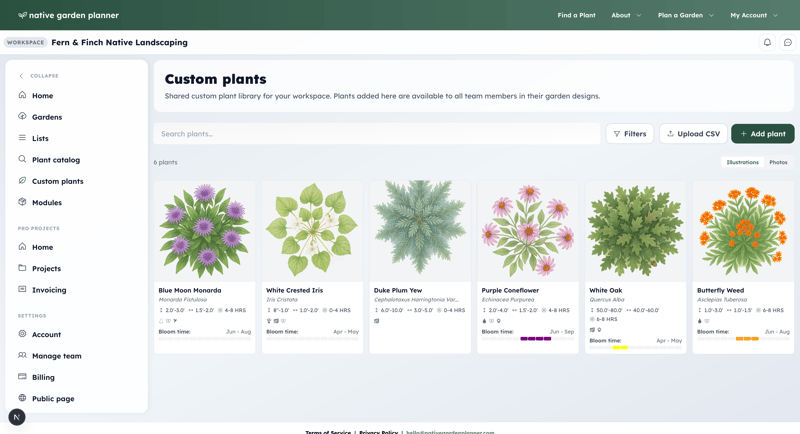The image size is (800, 434).
Task: Click the Add plant button
Action: (762, 134)
